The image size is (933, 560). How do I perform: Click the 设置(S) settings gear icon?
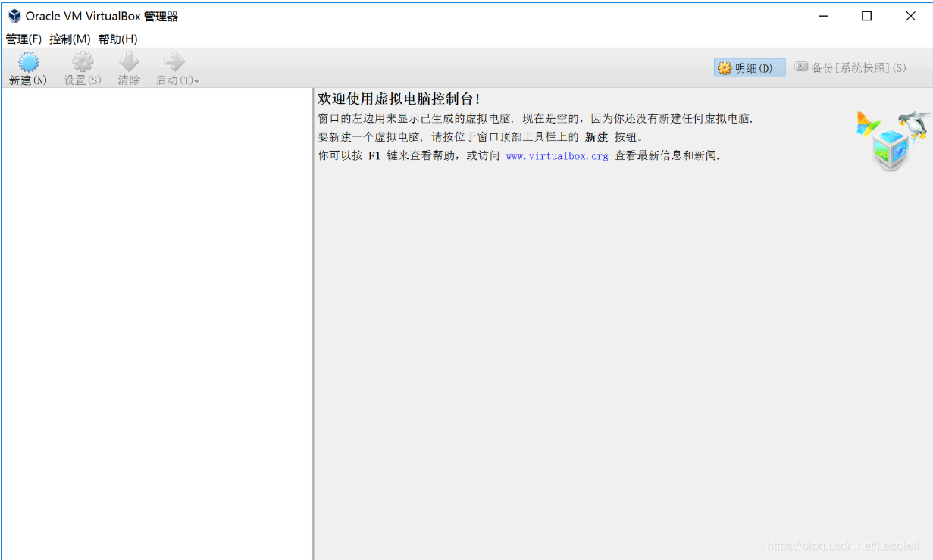pyautogui.click(x=83, y=62)
